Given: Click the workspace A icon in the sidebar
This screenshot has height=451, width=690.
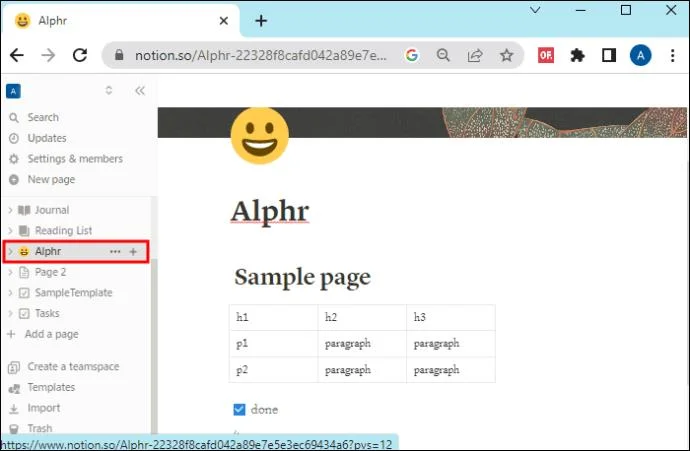Looking at the screenshot, I should tap(13, 91).
